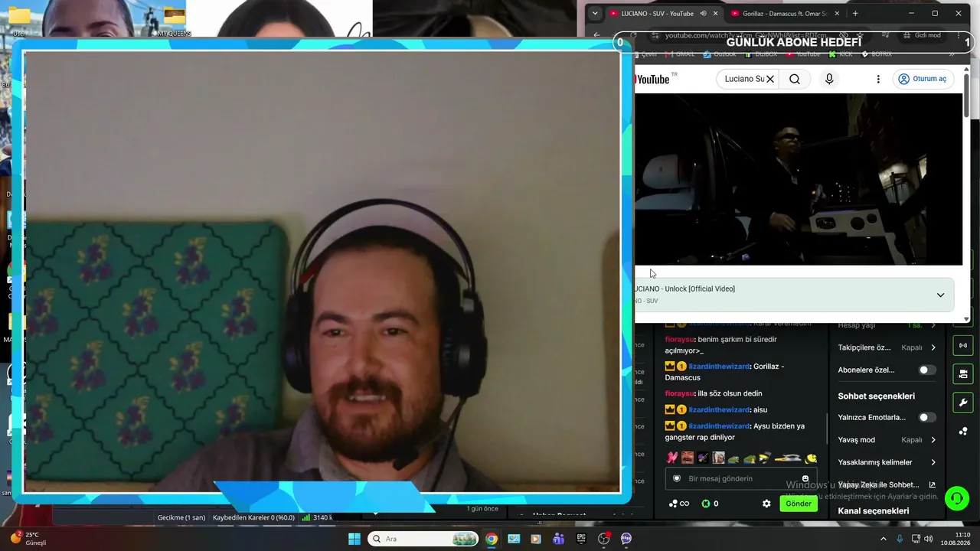Click the dots icon below wrench
Viewport: 980px width, 551px height.
point(963,431)
